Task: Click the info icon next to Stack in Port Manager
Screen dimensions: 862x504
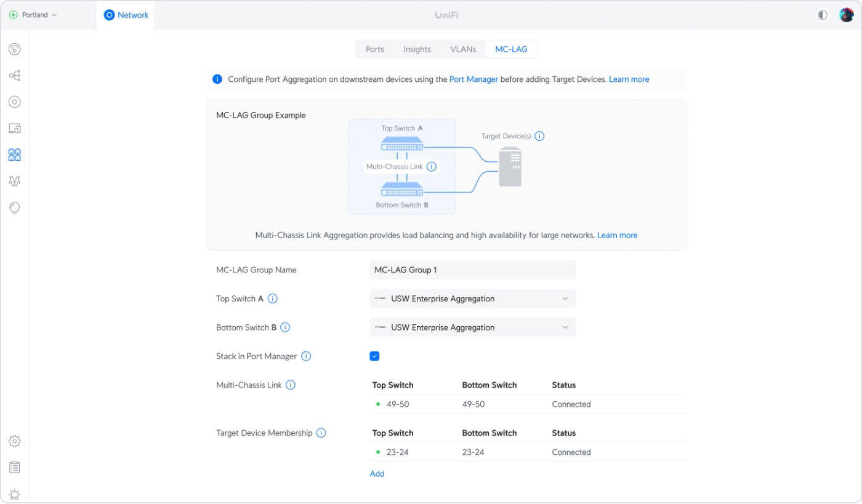Action: click(306, 356)
